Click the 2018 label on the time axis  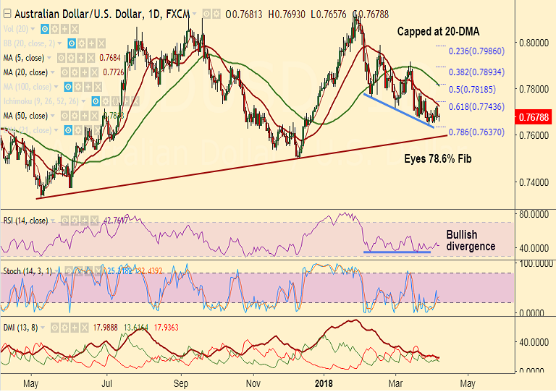click(324, 383)
